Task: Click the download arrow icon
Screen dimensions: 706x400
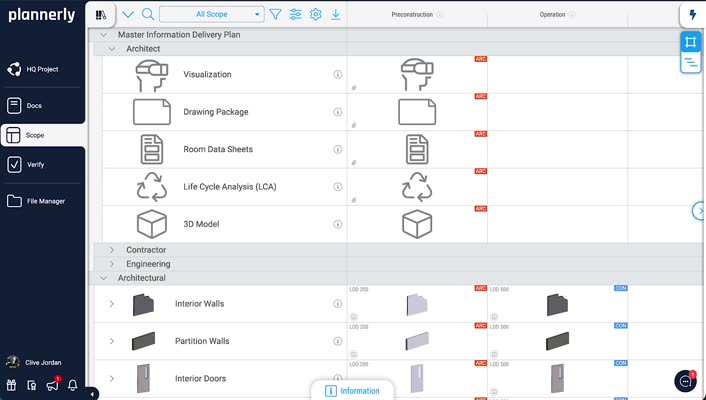Action: point(335,14)
